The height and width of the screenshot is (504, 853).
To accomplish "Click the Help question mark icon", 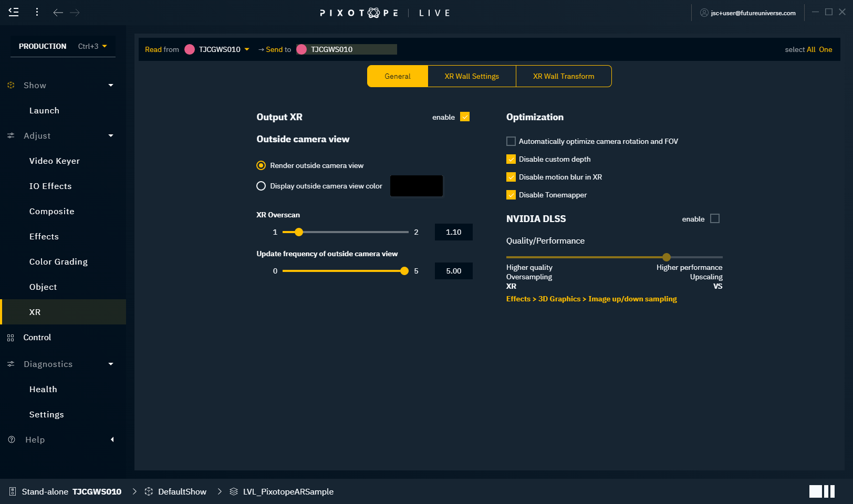I will pos(12,439).
